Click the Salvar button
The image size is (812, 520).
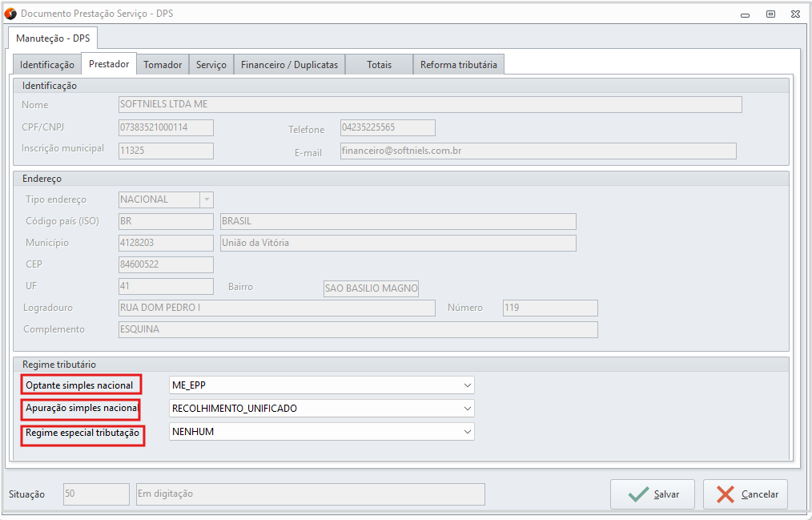pos(653,494)
